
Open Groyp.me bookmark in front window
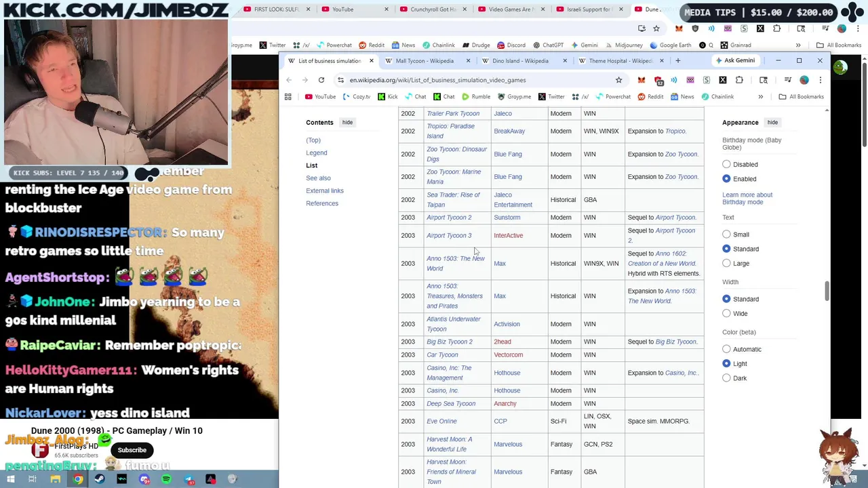point(514,97)
